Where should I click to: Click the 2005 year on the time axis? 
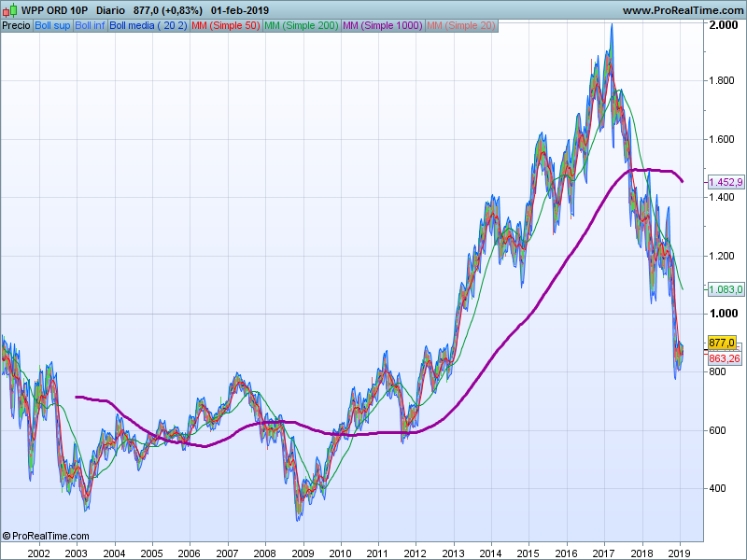152,553
